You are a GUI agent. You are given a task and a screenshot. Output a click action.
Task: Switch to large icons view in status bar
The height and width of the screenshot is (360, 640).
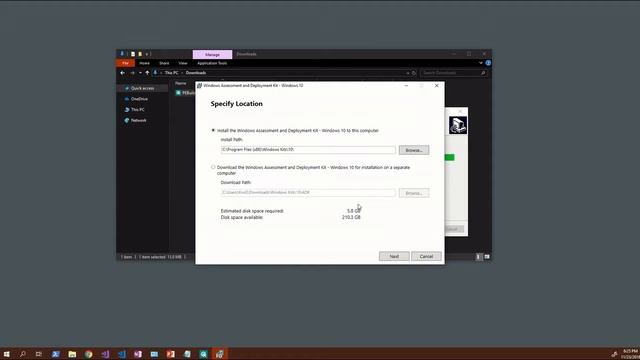487,257
